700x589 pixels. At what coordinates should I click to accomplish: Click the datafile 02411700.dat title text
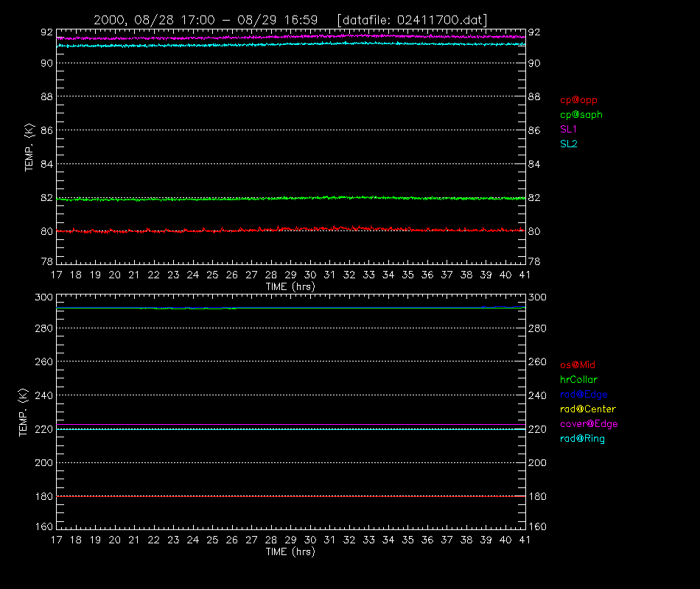click(x=412, y=21)
